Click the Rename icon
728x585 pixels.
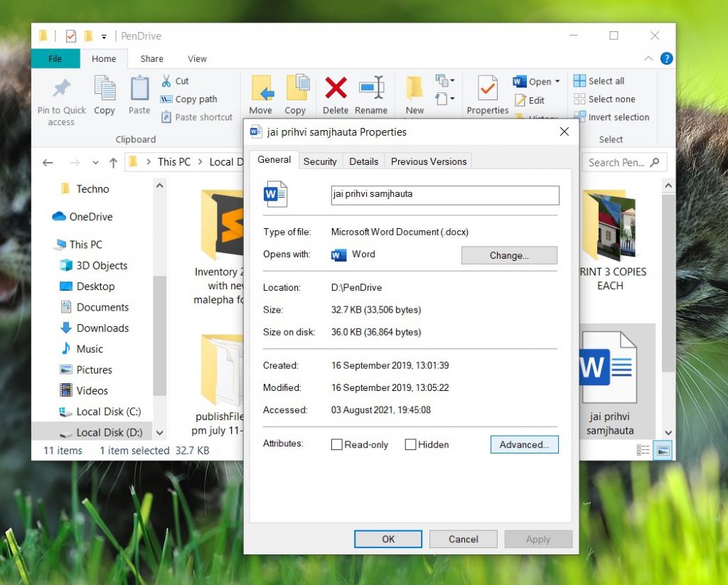click(371, 87)
